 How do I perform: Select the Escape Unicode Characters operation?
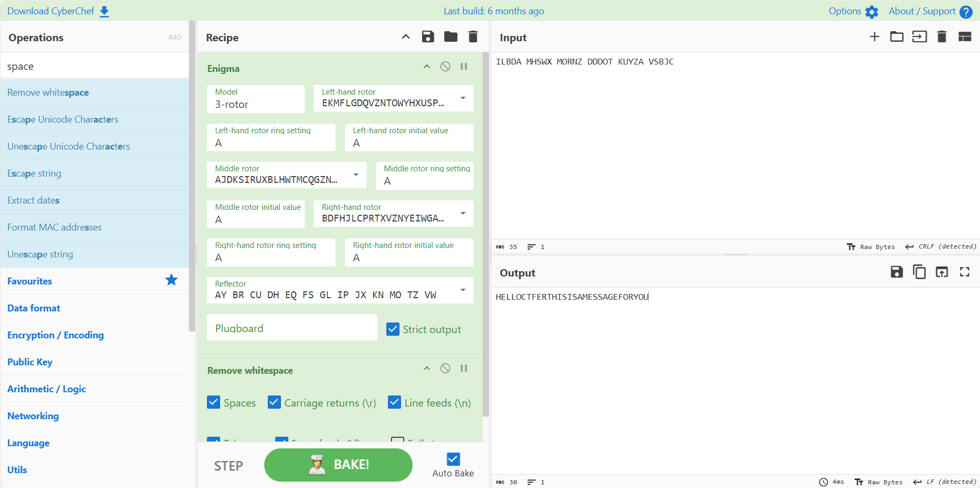(x=95, y=119)
